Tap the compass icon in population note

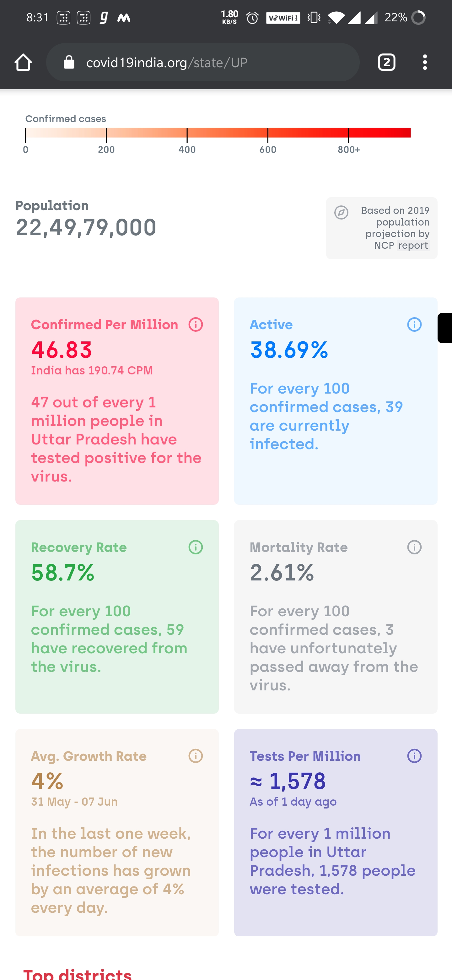click(341, 212)
